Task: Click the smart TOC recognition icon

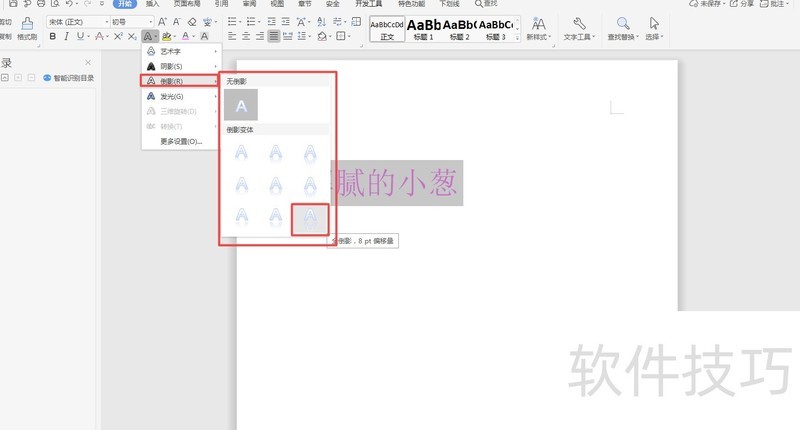Action: coord(47,78)
